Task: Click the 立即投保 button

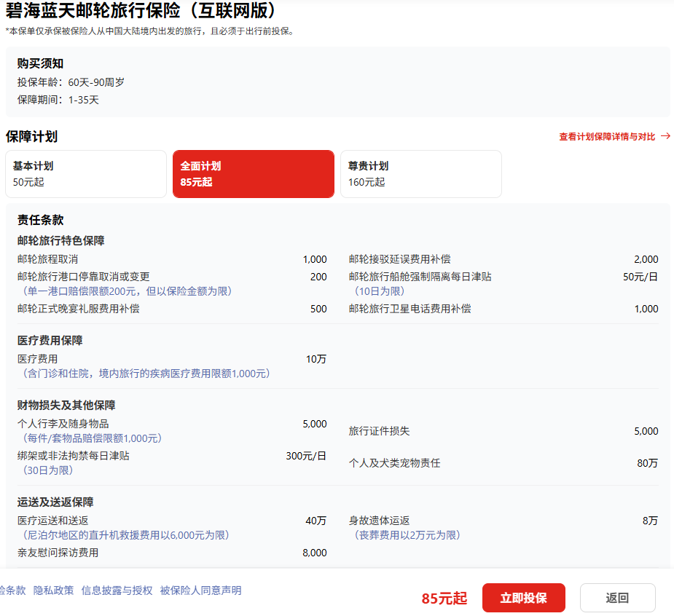Action: (524, 598)
